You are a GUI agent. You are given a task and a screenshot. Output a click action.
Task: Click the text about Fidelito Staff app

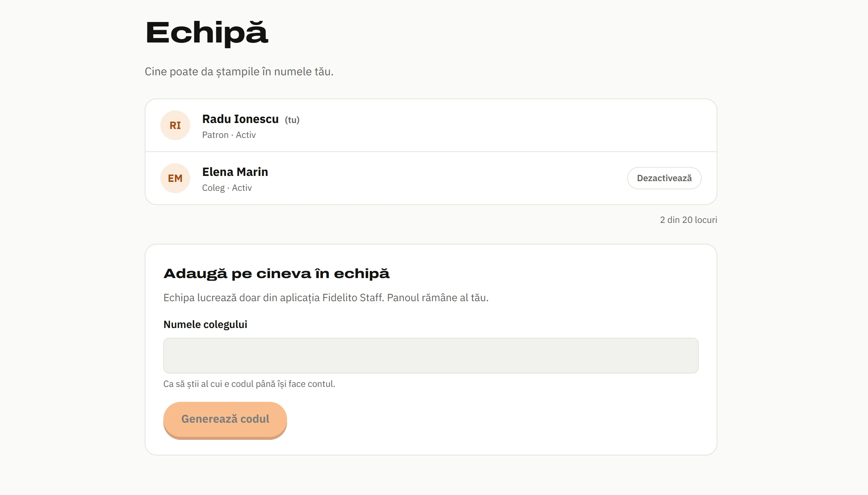[326, 298]
